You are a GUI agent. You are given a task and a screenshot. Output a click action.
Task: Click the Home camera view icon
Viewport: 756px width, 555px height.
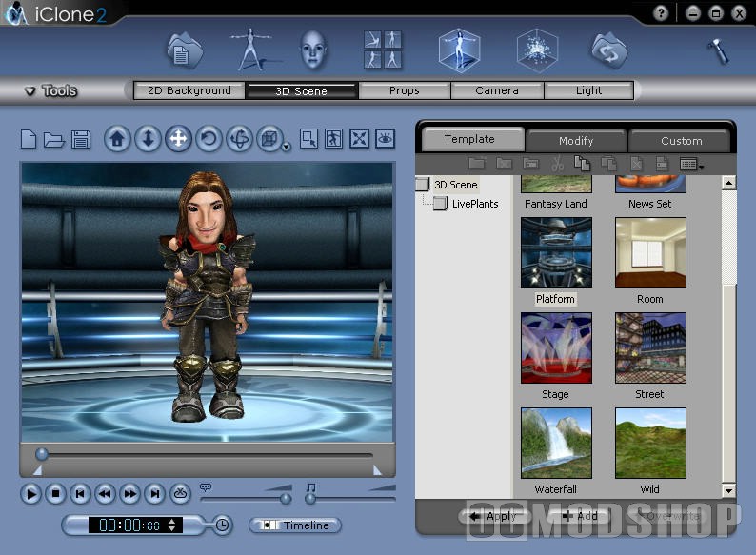[x=117, y=139]
